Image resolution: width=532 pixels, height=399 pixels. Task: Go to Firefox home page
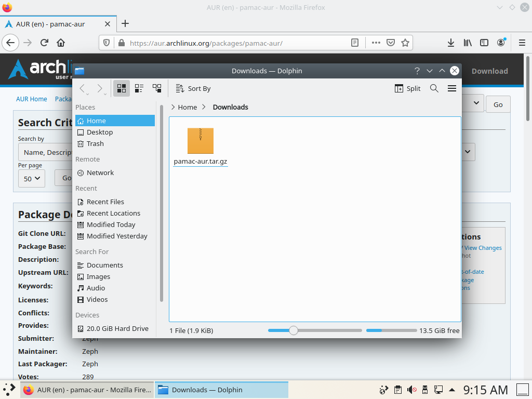[x=61, y=43]
